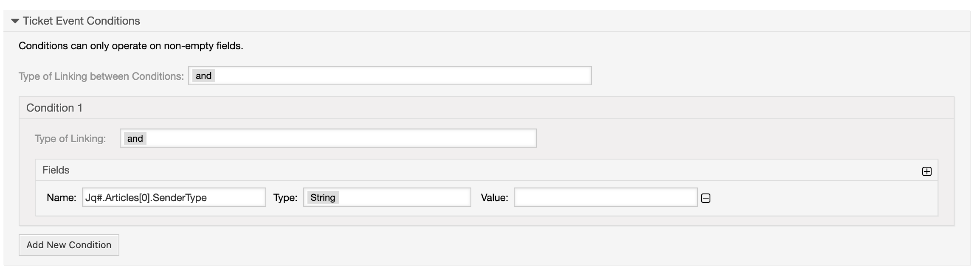The width and height of the screenshot is (980, 269).
Task: Select the "String" chip in the Type field
Action: point(323,197)
